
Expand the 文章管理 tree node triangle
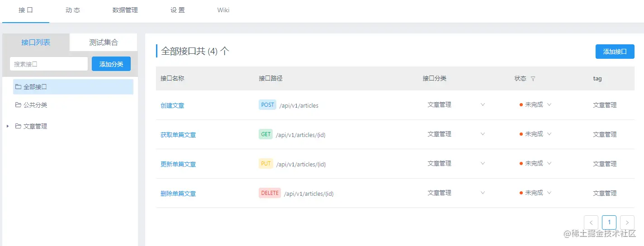8,127
